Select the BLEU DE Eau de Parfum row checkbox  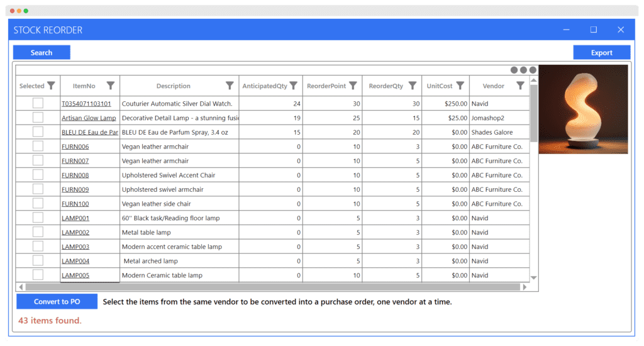(x=38, y=132)
